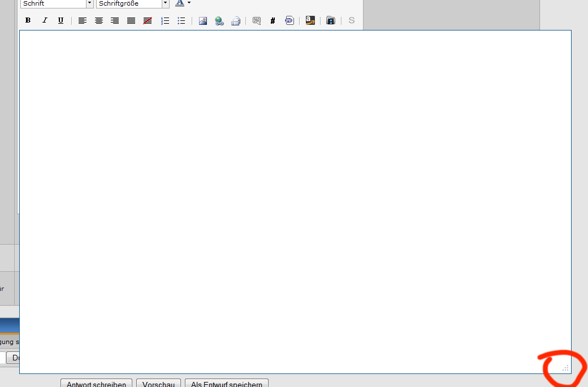Image resolution: width=588 pixels, height=387 pixels.
Task: Insert a bulleted list
Action: pyautogui.click(x=181, y=20)
